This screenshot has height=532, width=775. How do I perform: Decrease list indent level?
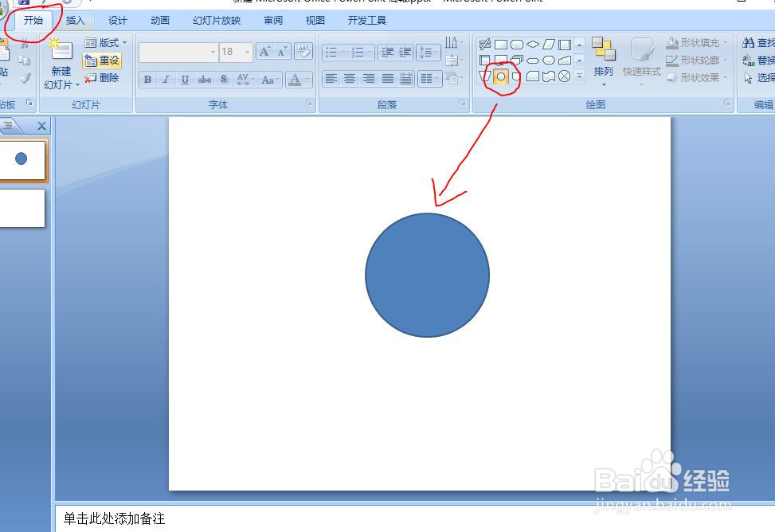coord(387,52)
